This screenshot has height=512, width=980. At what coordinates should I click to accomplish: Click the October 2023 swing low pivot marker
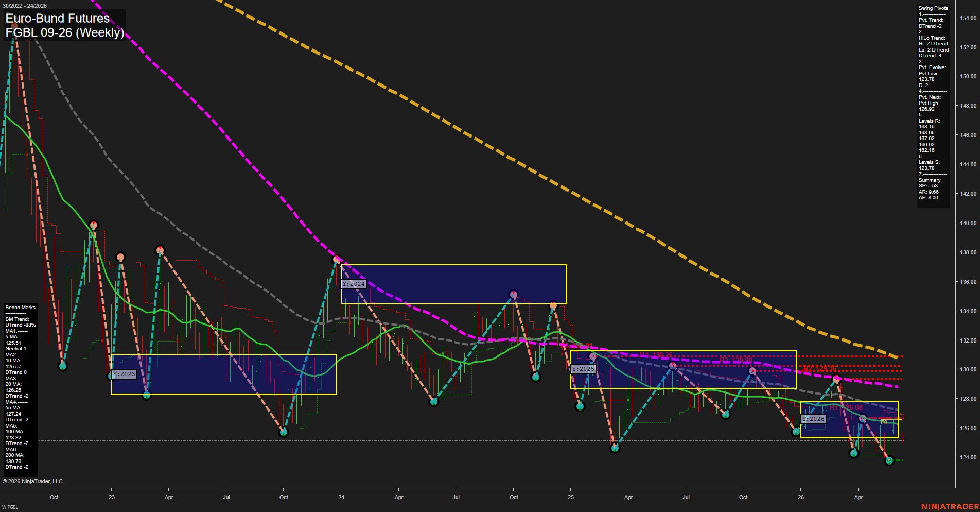[283, 432]
